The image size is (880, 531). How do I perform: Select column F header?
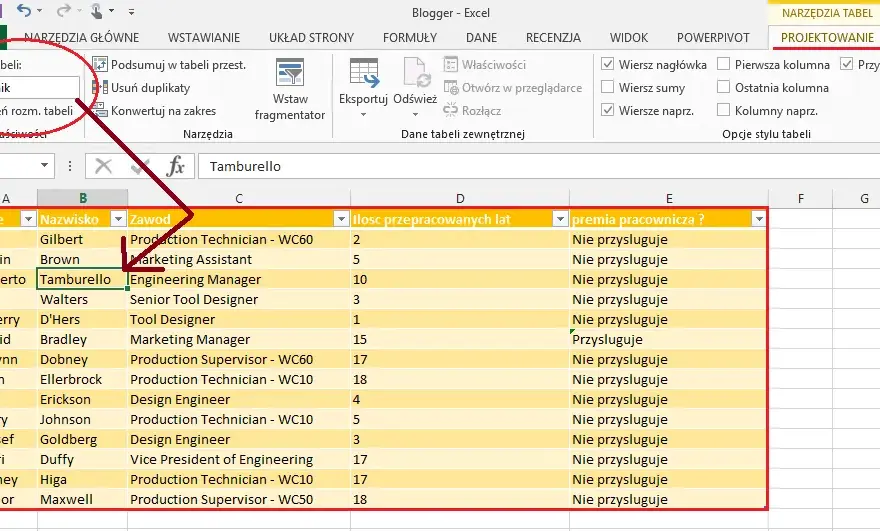800,198
